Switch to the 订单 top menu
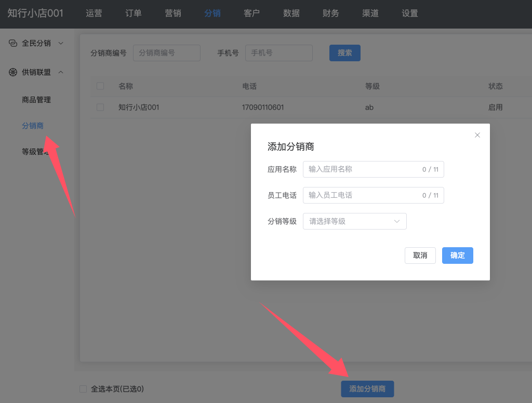Image resolution: width=532 pixels, height=403 pixels. tap(134, 14)
